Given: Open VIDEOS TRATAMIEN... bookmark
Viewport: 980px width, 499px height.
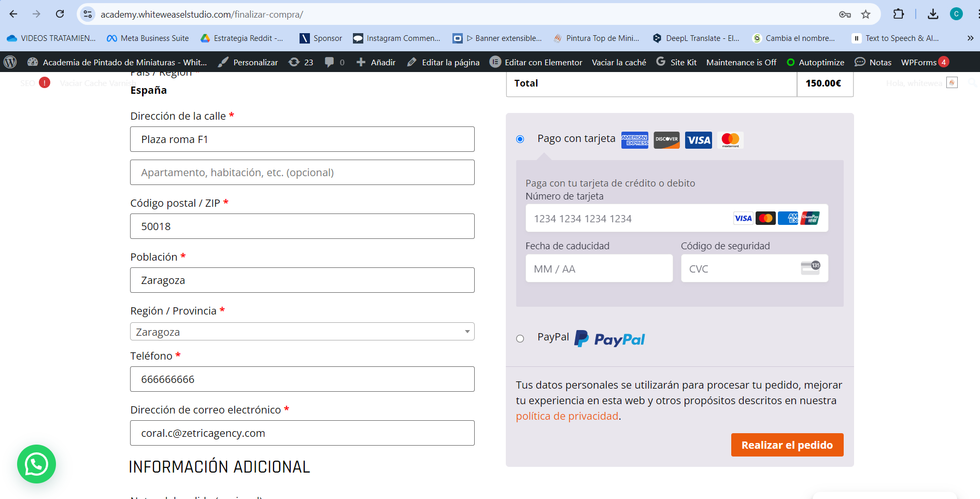Looking at the screenshot, I should pyautogui.click(x=51, y=38).
